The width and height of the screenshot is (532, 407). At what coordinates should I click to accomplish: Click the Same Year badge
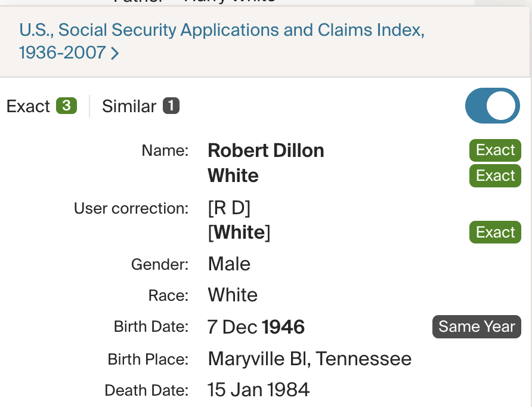pyautogui.click(x=477, y=326)
